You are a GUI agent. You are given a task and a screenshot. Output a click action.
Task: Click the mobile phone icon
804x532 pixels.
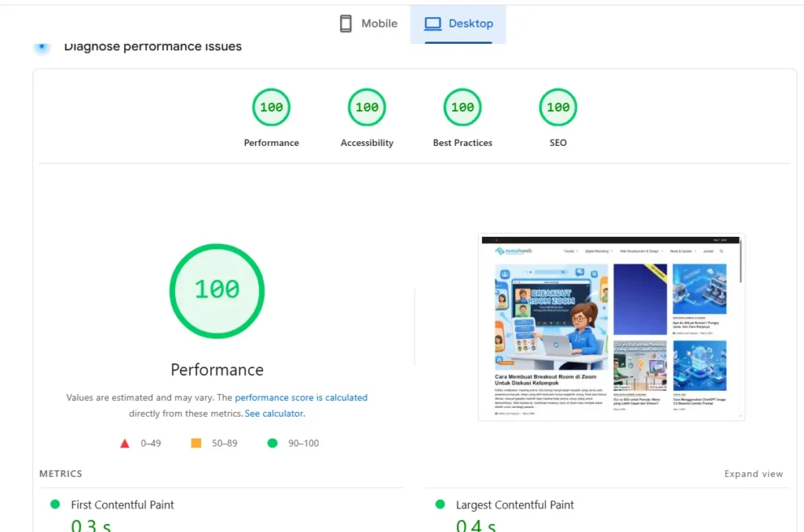coord(345,24)
